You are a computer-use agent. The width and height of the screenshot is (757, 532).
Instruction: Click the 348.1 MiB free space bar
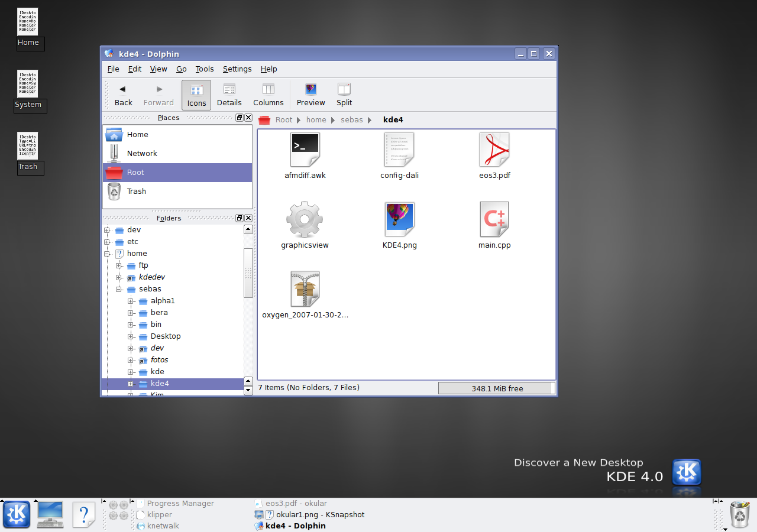[x=496, y=388]
